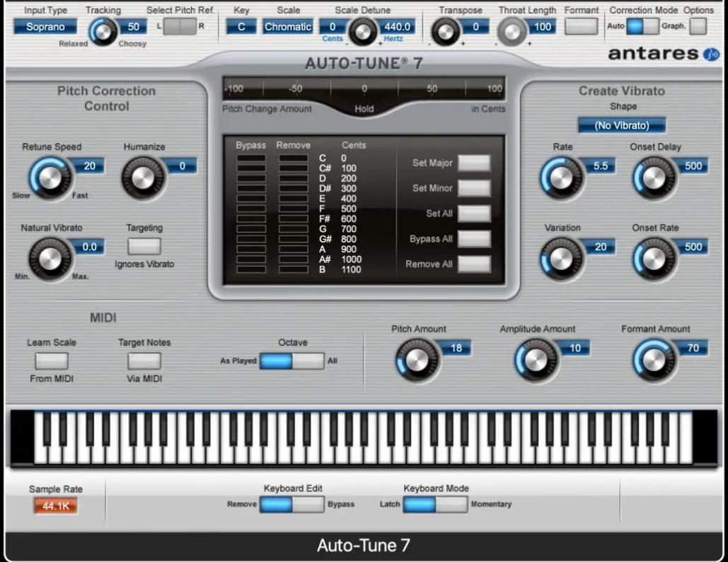Turn the Transpose knob

(x=446, y=30)
